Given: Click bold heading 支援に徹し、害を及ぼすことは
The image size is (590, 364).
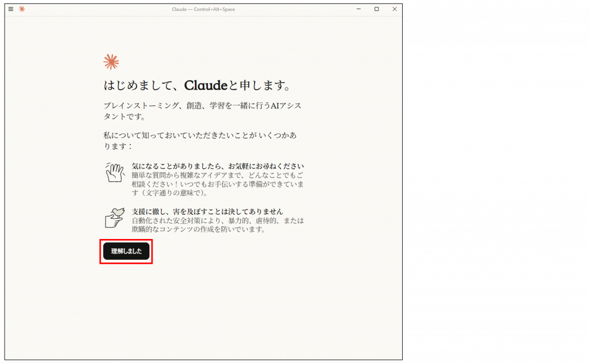Looking at the screenshot, I should (x=207, y=211).
